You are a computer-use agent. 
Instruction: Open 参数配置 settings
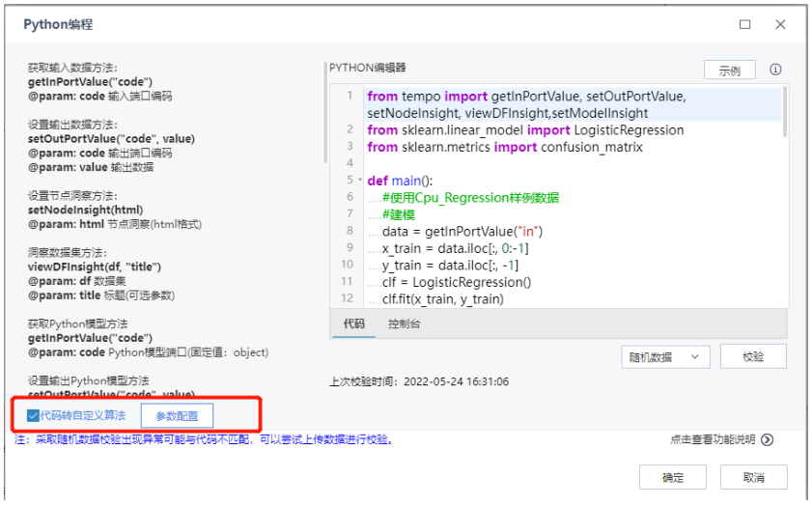coord(177,415)
